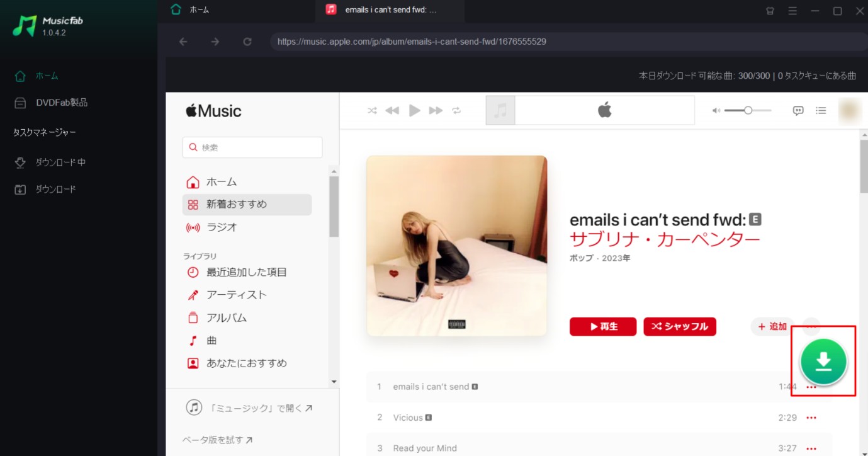The height and width of the screenshot is (456, 868).
Task: Skip to the previous track
Action: pyautogui.click(x=392, y=111)
